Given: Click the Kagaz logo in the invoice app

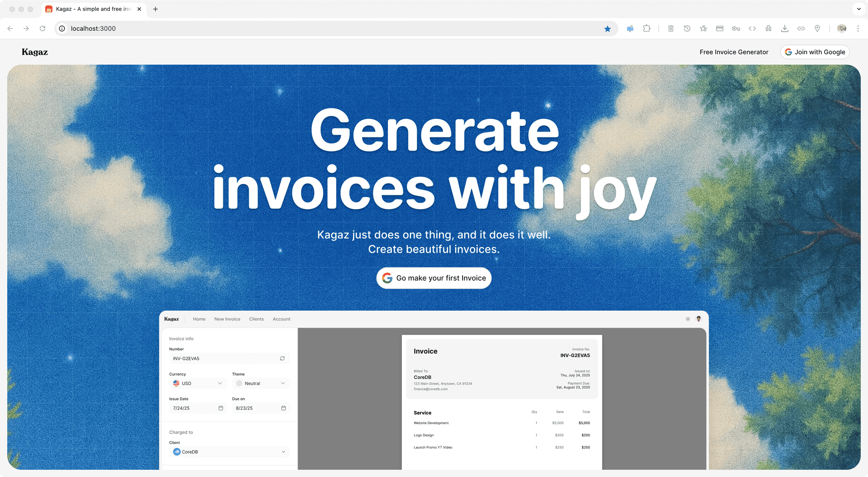Looking at the screenshot, I should (x=172, y=319).
